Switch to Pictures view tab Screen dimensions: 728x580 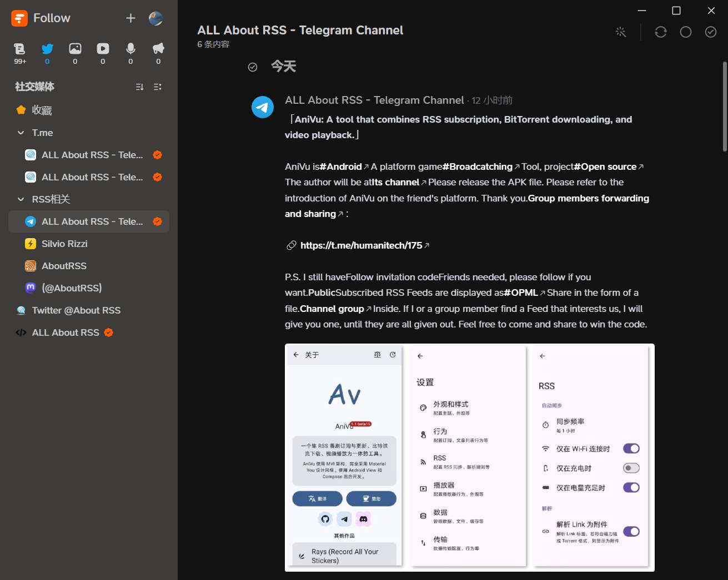75,53
